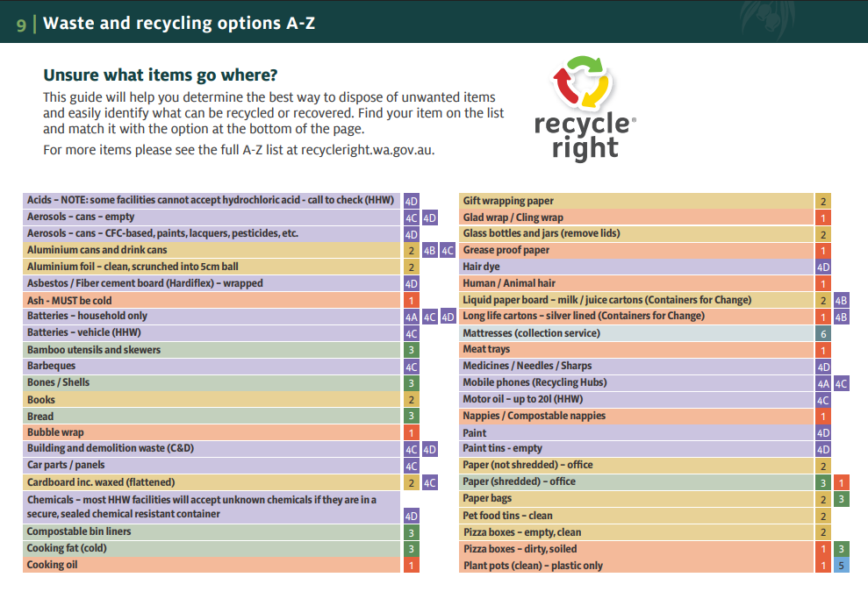Click the orange 1 badge beside Paper (shredded) – office
The height and width of the screenshot is (613, 868).
click(x=841, y=482)
